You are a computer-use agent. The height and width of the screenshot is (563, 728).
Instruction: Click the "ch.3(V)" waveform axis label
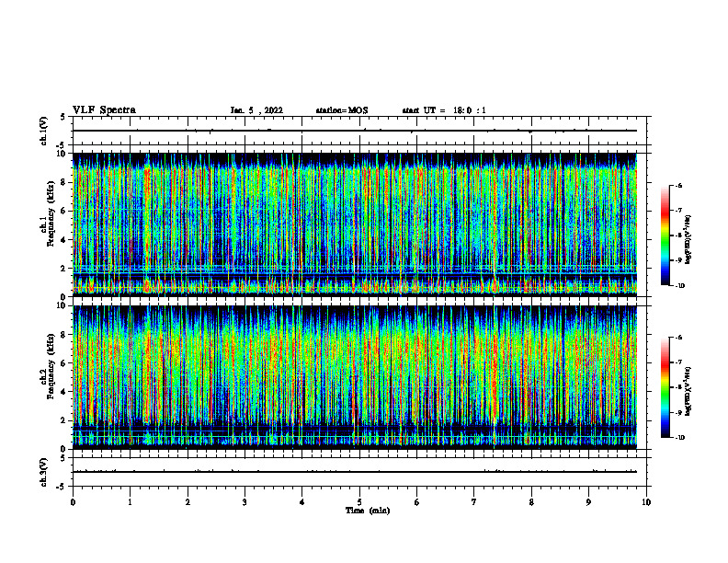[43, 472]
